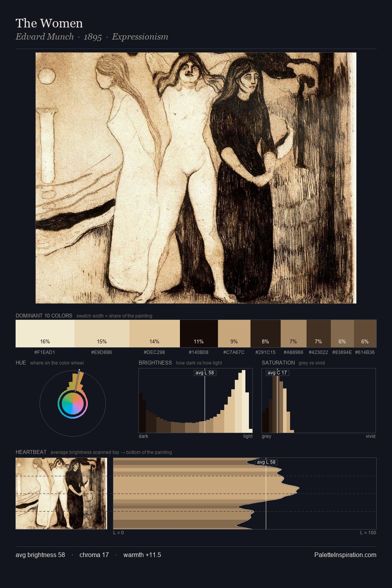Viewport: 392px width, 588px height.
Task: Click the 'avg L 58' heartbeat label
Action: (266, 462)
